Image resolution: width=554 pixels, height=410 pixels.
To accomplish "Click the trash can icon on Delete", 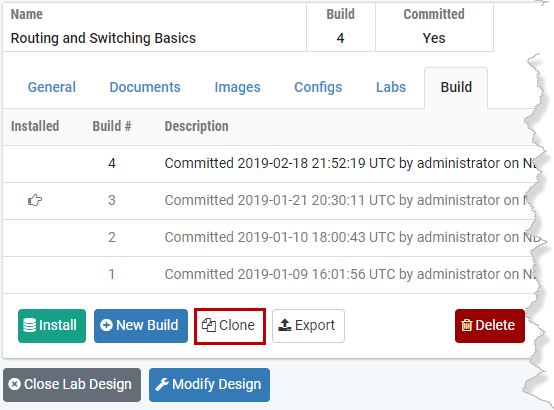I will 466,325.
